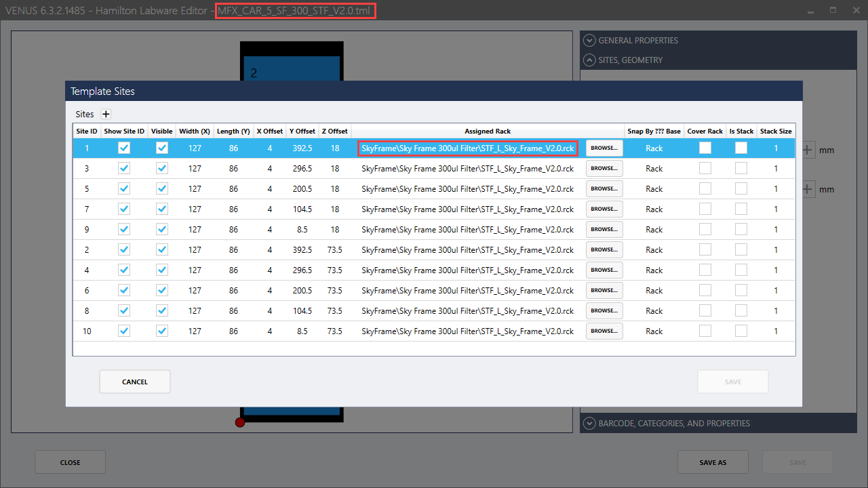
Task: Click the Assigned Rack column header
Action: tap(488, 131)
